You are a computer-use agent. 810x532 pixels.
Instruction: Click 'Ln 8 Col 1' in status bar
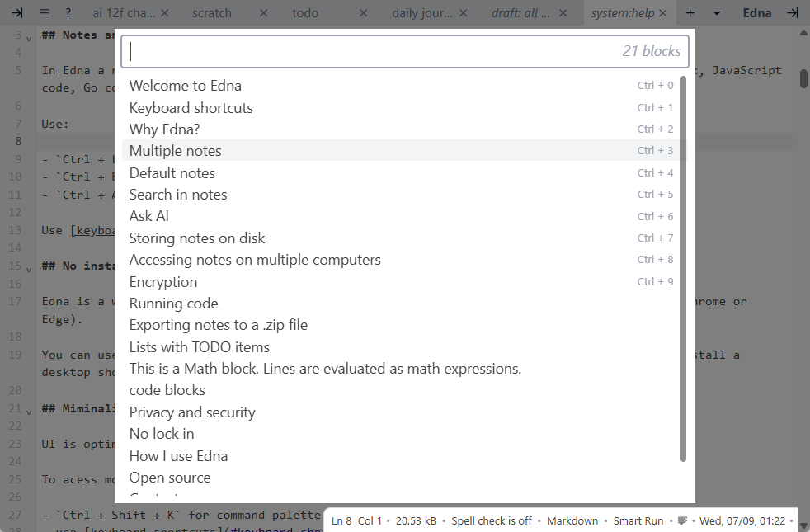point(356,520)
